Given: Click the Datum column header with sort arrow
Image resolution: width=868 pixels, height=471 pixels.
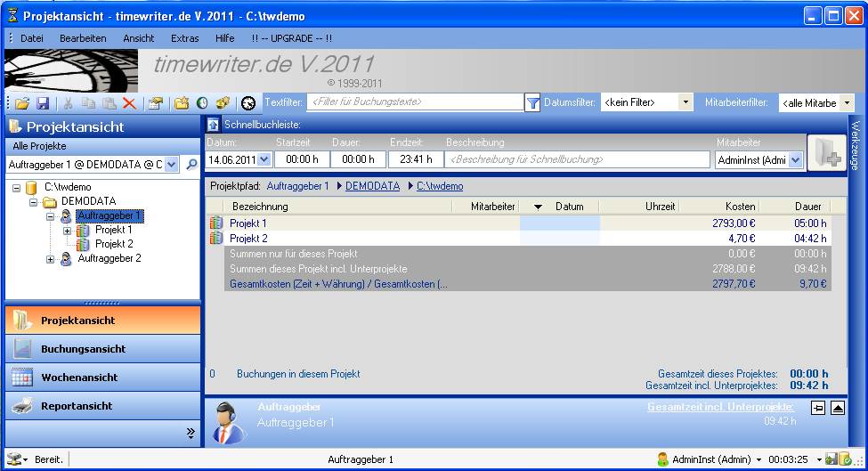Looking at the screenshot, I should click(560, 207).
